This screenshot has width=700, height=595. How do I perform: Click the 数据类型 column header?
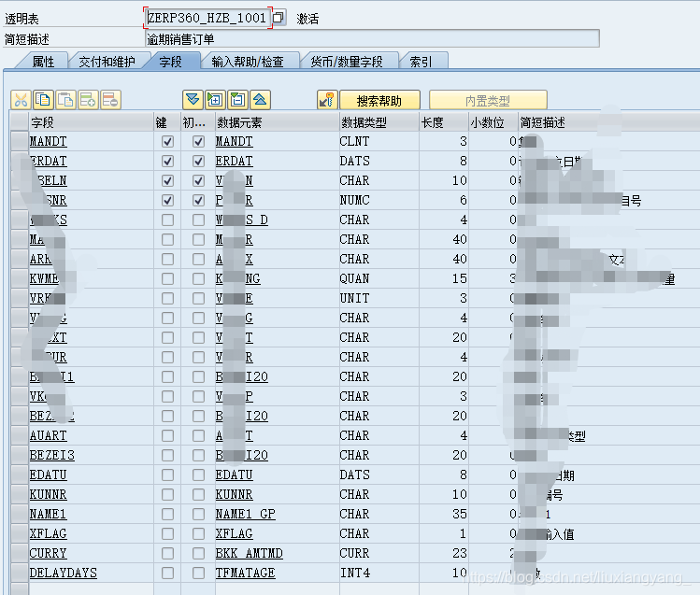(x=379, y=122)
